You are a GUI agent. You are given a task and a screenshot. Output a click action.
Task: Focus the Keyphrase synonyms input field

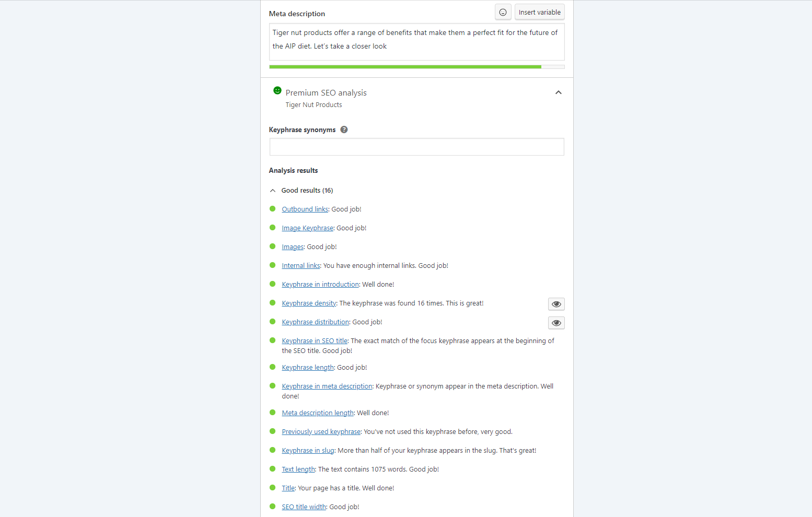416,147
